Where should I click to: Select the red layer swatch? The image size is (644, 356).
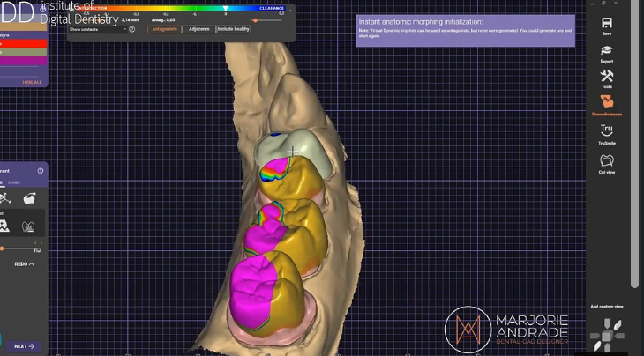pos(24,43)
